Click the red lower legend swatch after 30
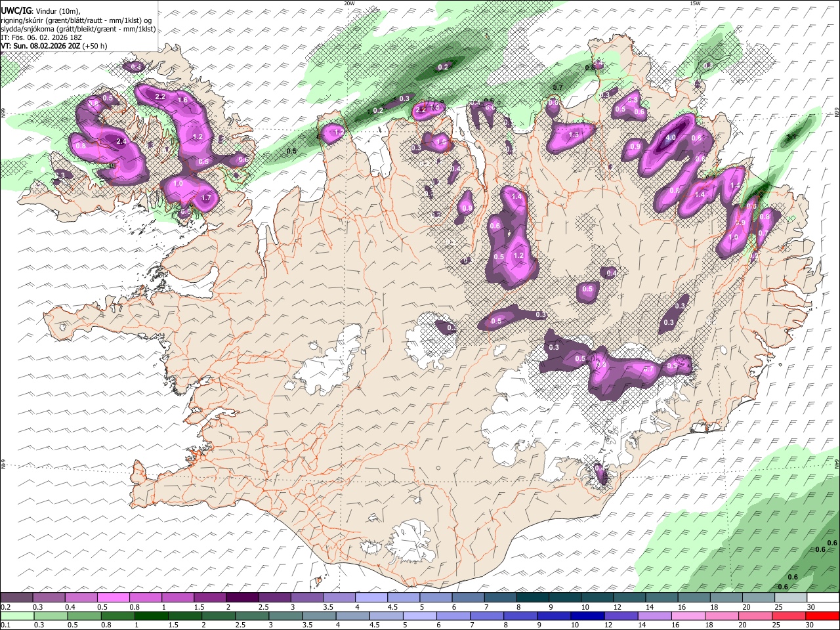 click(x=822, y=616)
